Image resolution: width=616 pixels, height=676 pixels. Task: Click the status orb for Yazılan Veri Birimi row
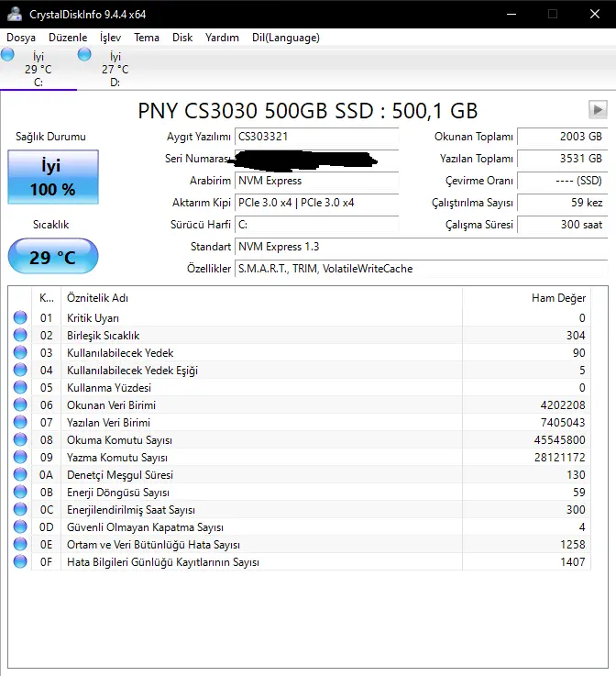tap(20, 422)
